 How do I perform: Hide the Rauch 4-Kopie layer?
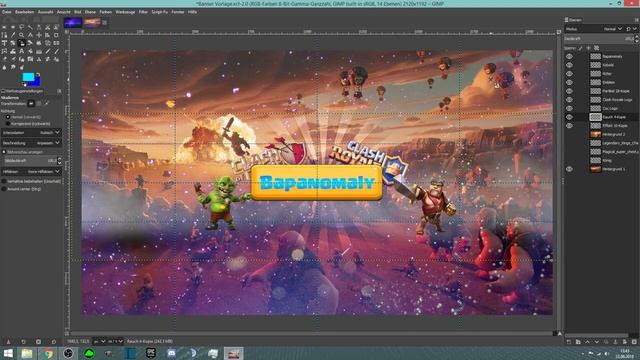[x=569, y=117]
